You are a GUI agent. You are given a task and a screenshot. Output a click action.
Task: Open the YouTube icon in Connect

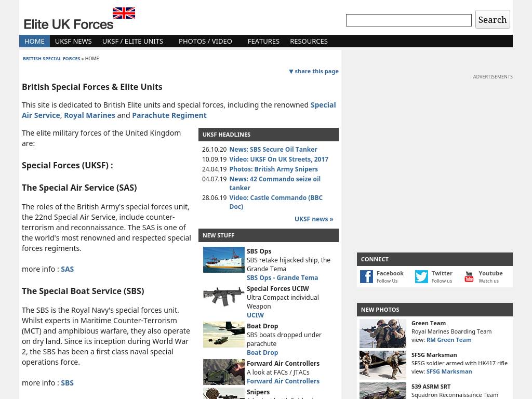pos(469,276)
